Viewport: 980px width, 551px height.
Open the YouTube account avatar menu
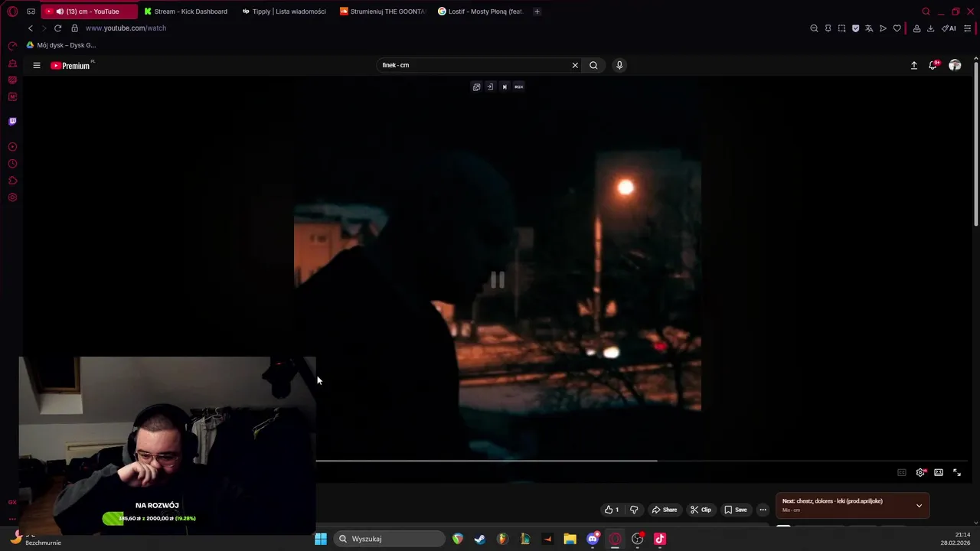coord(955,65)
